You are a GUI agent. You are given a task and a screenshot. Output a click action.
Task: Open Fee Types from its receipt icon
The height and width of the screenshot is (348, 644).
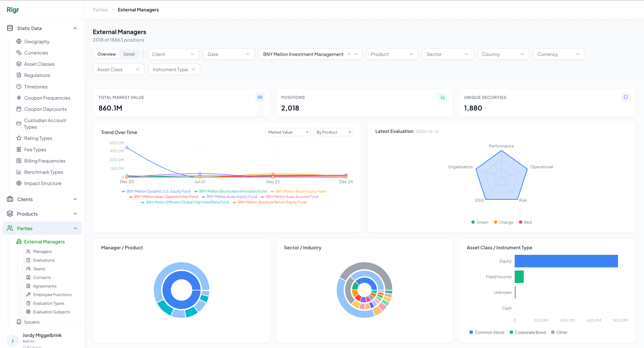[x=19, y=150]
